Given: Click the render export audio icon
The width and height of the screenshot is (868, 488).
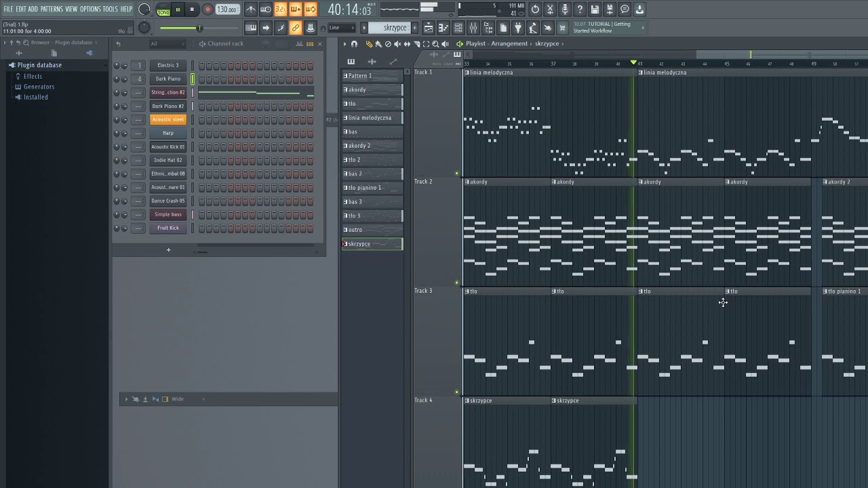Looking at the screenshot, I should (610, 9).
